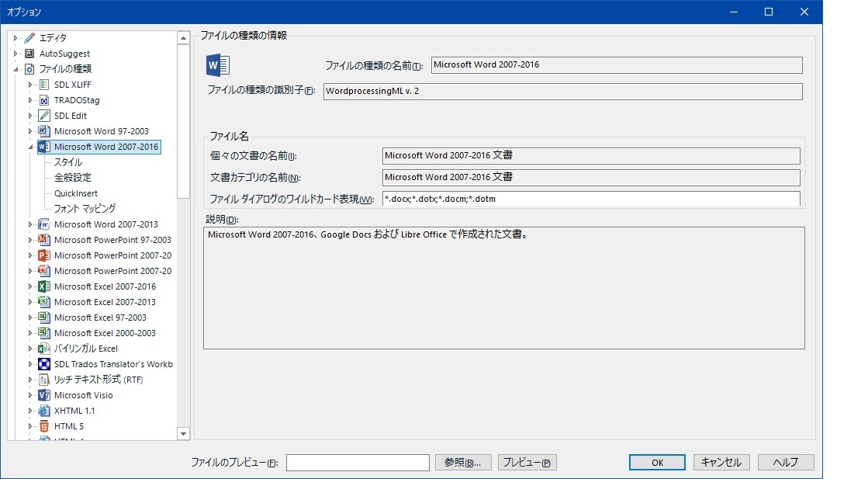Click the Microsoft Visio icon
Image resolution: width=868 pixels, height=479 pixels.
(x=44, y=394)
